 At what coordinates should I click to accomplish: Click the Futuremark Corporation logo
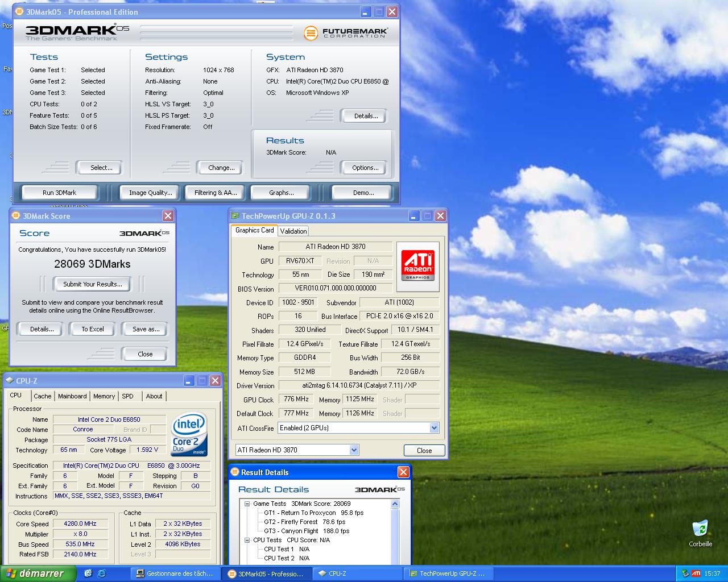pyautogui.click(x=345, y=33)
